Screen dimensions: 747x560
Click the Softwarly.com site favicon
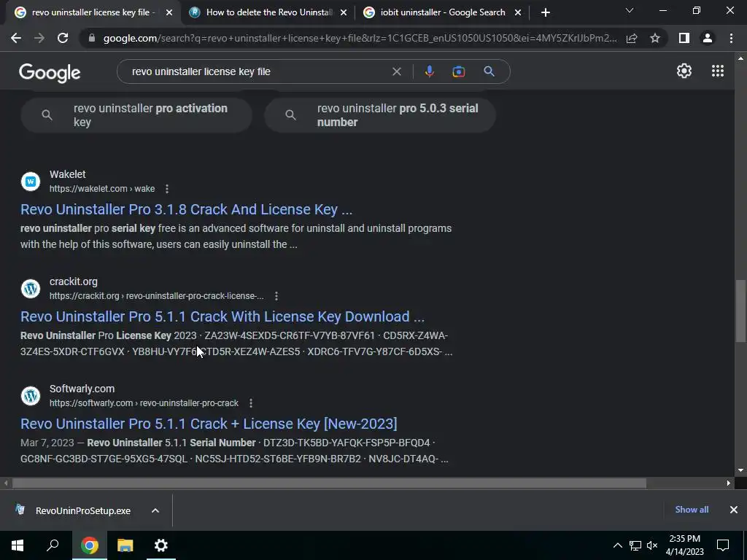(31, 396)
